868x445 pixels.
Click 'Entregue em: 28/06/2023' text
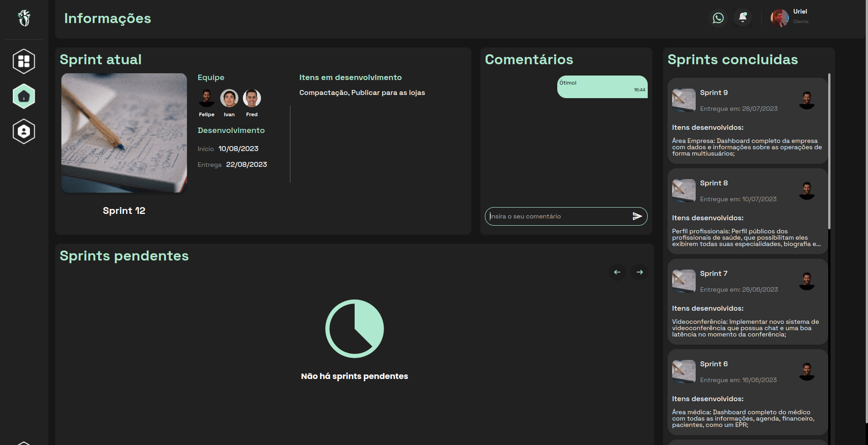(x=739, y=289)
